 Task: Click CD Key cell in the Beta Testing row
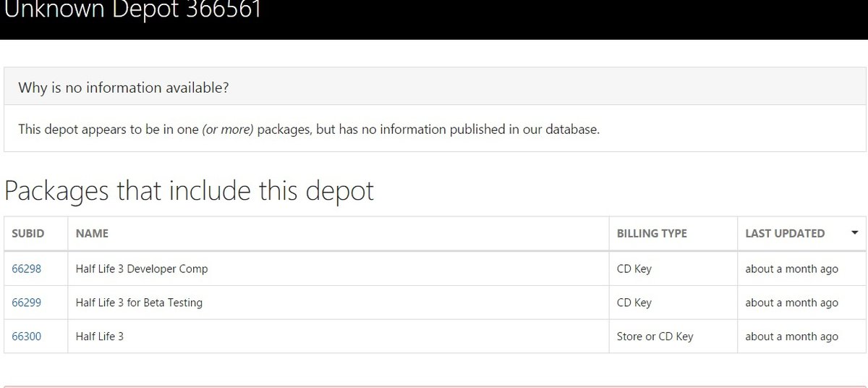click(x=634, y=303)
